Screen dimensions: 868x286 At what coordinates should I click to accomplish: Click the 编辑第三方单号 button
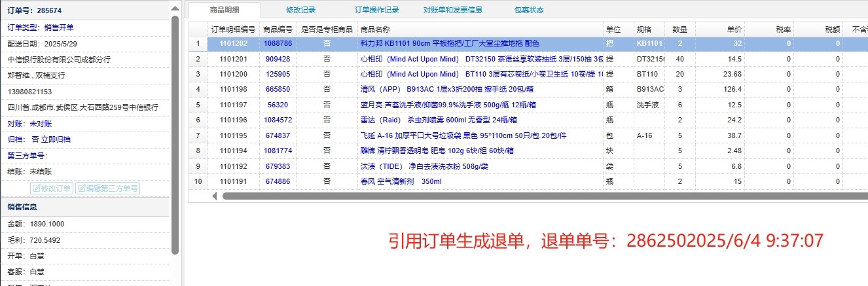[108, 188]
